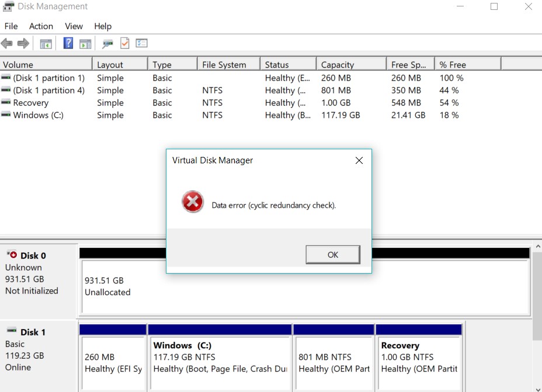
Task: Click volume icon for Disk 1 partition 4
Action: [6, 90]
